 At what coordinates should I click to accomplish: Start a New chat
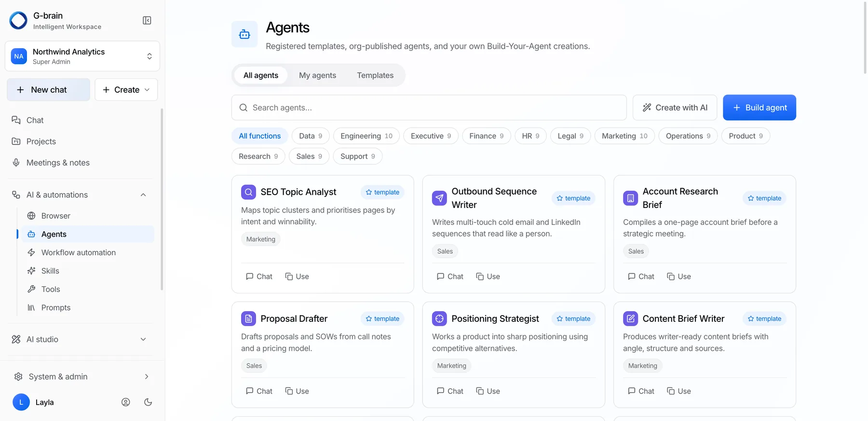49,90
